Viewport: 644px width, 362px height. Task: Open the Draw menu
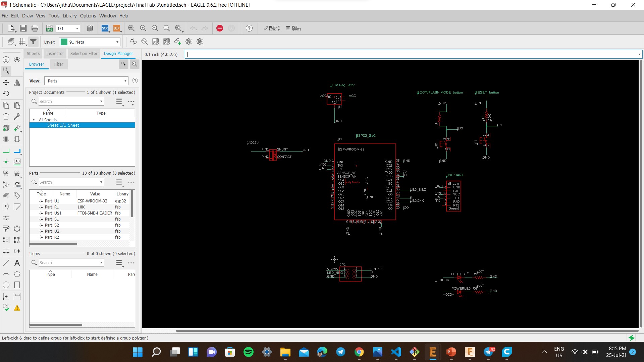(28, 16)
